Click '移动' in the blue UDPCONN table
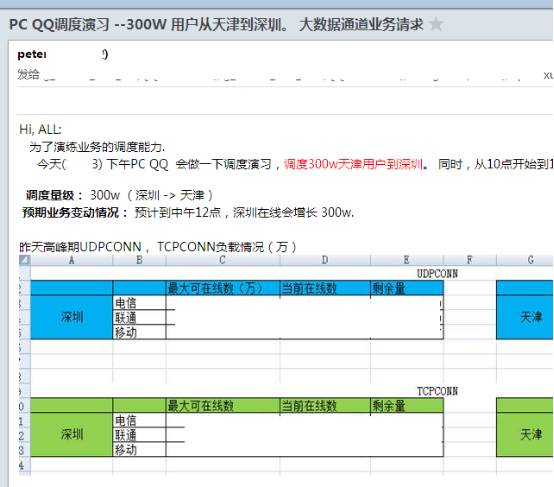 pos(139,332)
